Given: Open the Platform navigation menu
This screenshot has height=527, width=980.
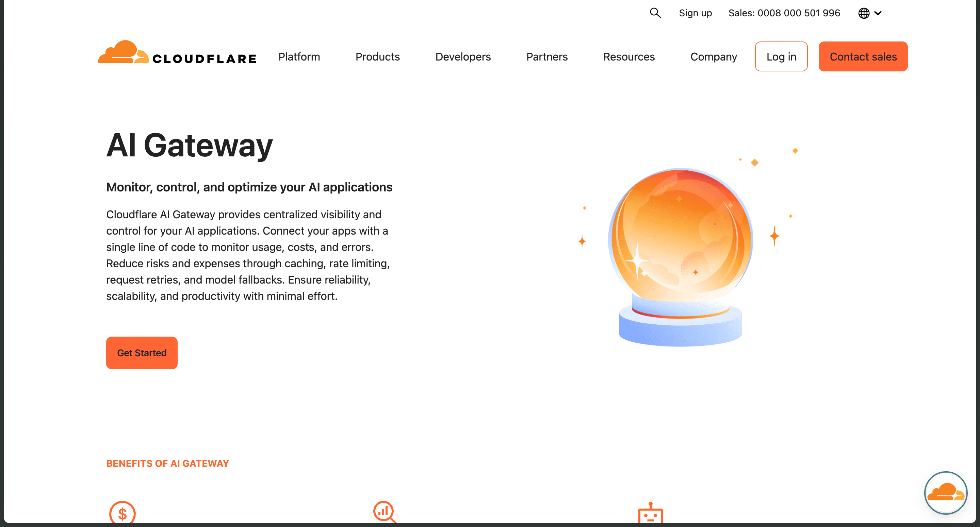Looking at the screenshot, I should click(x=299, y=57).
